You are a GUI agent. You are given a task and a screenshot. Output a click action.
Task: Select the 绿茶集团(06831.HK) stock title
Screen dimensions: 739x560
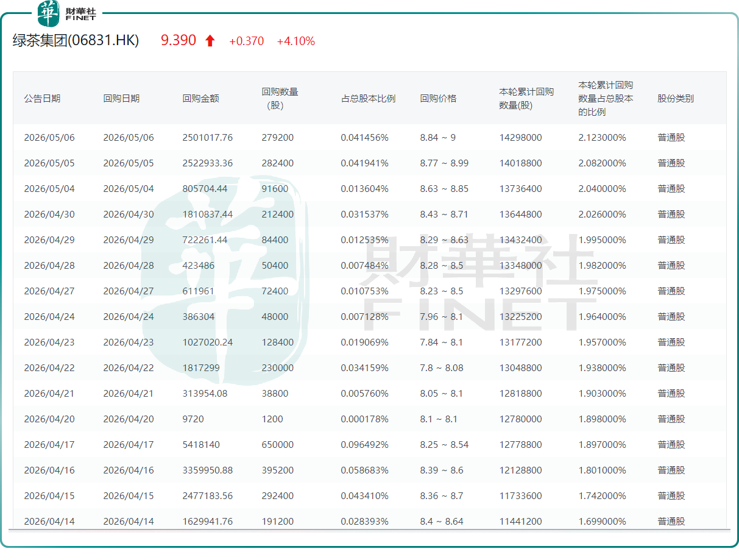pyautogui.click(x=76, y=41)
